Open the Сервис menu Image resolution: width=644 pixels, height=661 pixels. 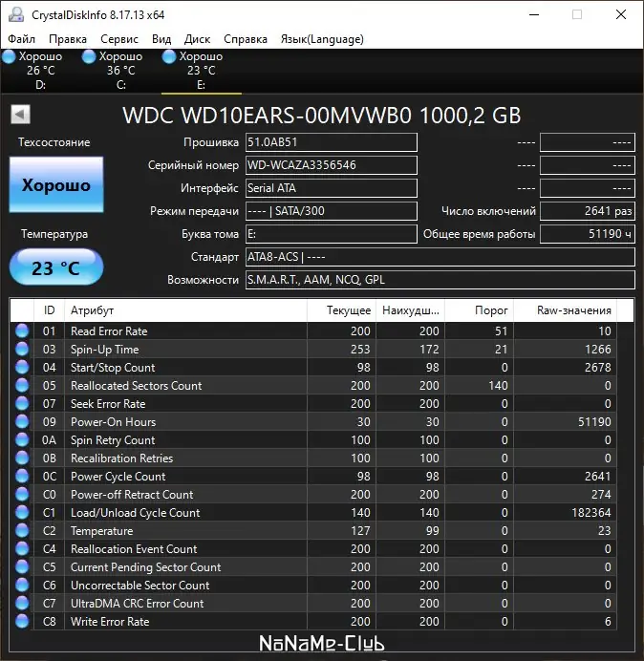[x=119, y=39]
